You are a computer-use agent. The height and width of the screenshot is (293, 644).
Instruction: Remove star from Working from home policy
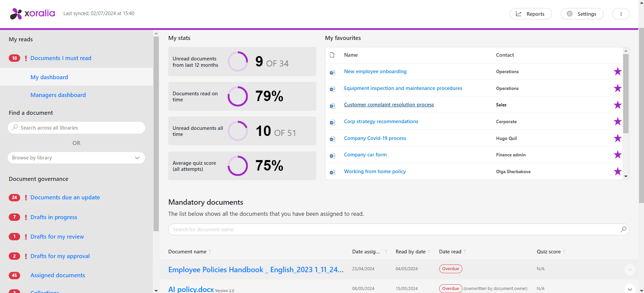click(617, 172)
